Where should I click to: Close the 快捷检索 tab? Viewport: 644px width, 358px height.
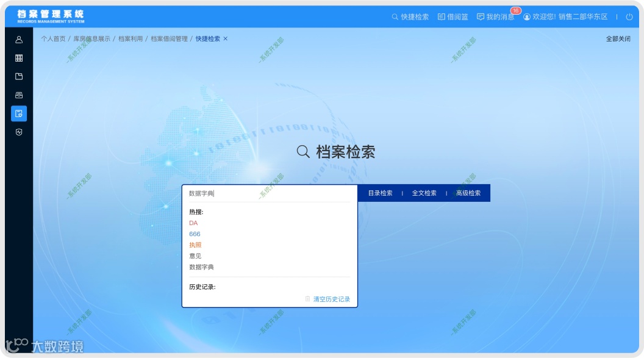coord(225,38)
